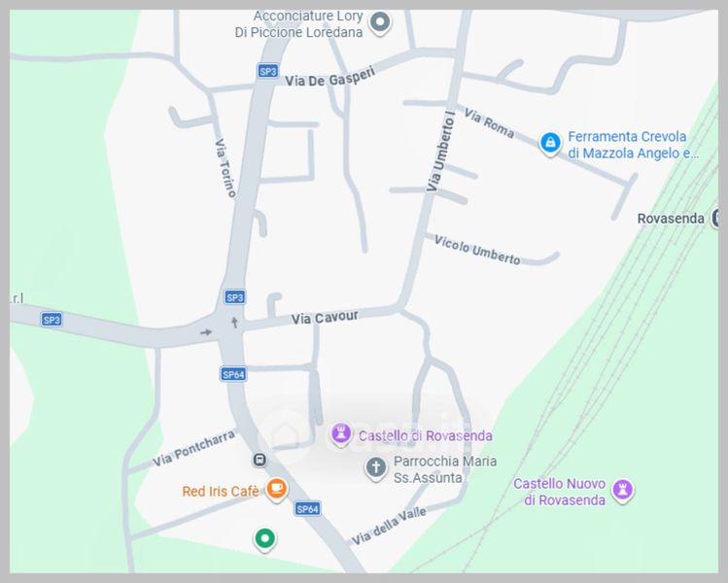The image size is (728, 583).
Task: Select the Vicolo Umberto street label
Action: tap(477, 250)
